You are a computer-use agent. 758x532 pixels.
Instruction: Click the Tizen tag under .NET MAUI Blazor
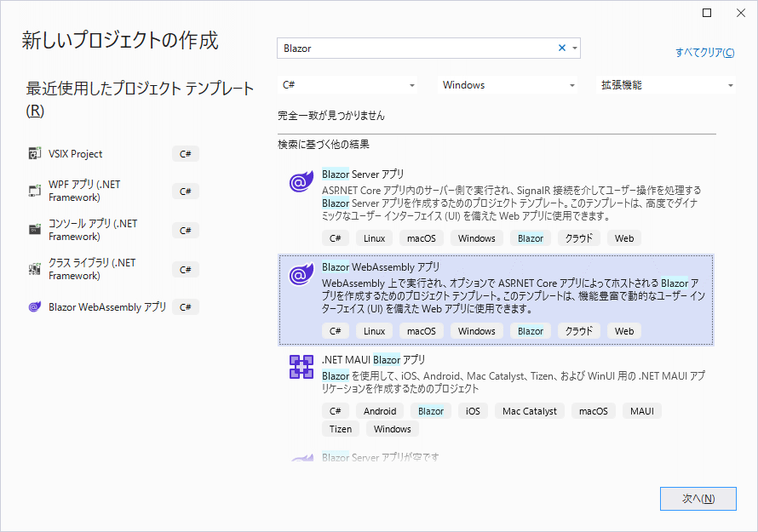[340, 428]
